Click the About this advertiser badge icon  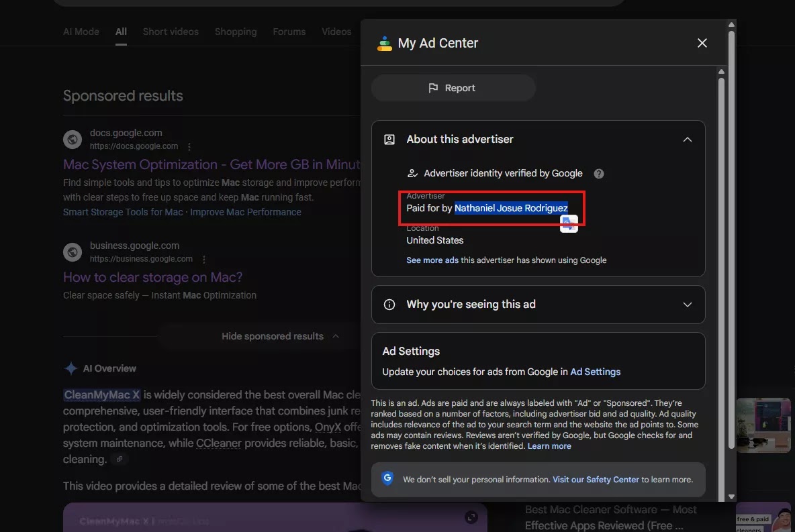click(x=389, y=139)
